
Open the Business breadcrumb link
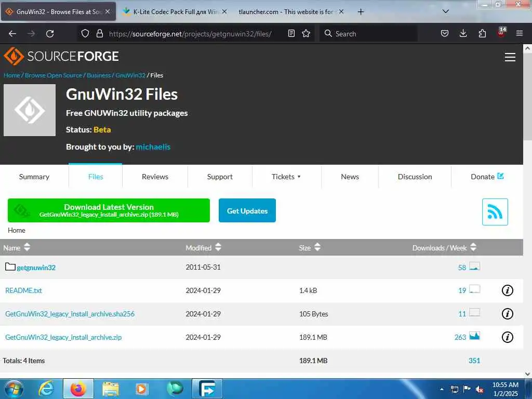point(99,75)
